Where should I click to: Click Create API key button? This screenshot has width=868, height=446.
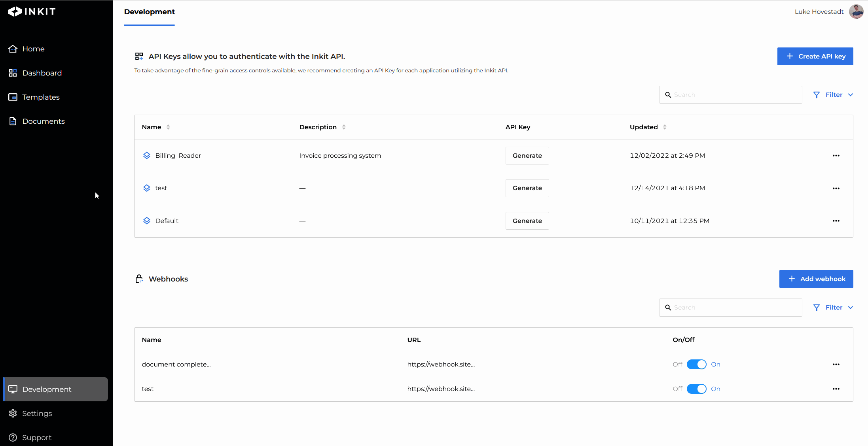[x=815, y=56]
